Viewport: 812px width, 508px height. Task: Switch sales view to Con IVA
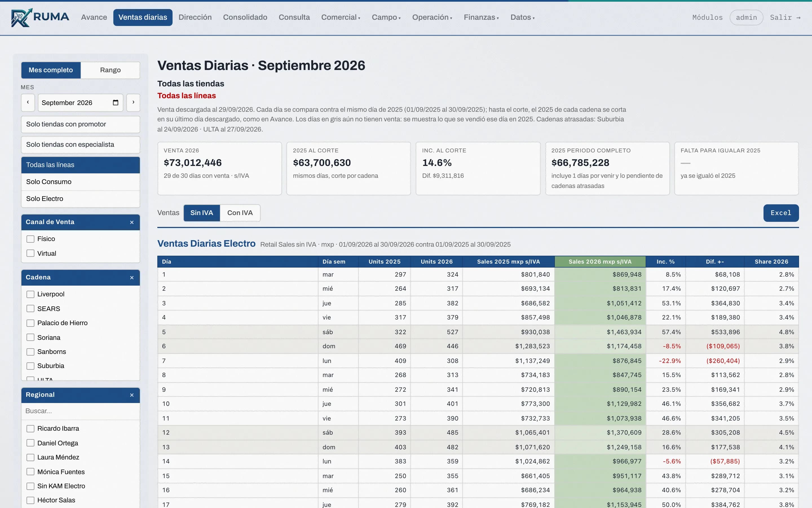(x=240, y=213)
